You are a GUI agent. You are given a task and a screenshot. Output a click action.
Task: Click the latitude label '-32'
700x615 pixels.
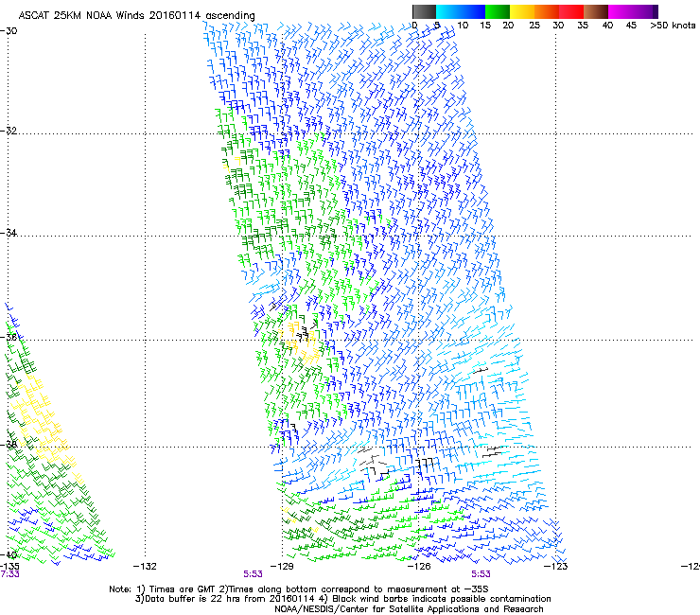9,131
